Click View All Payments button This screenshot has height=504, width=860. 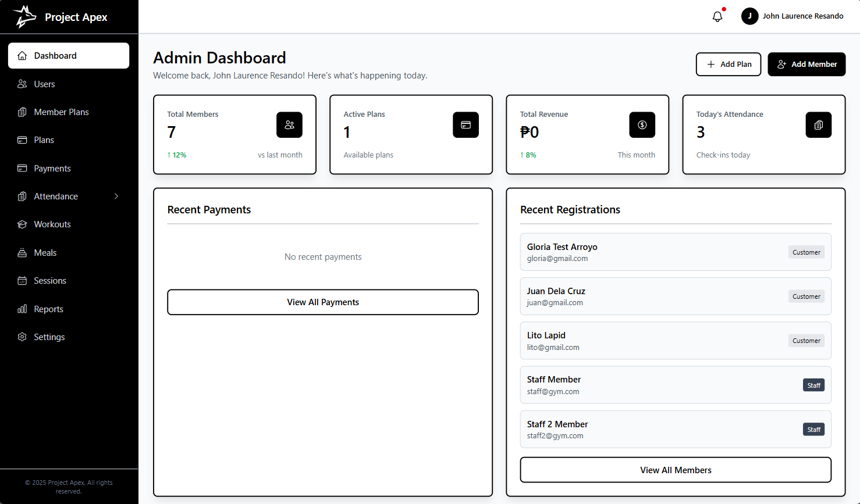[323, 302]
